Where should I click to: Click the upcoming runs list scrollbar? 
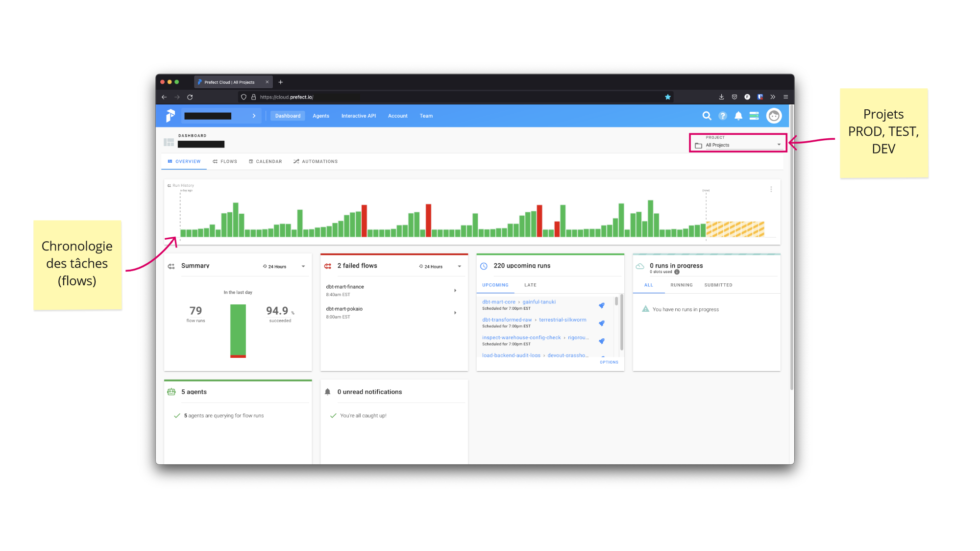point(616,301)
